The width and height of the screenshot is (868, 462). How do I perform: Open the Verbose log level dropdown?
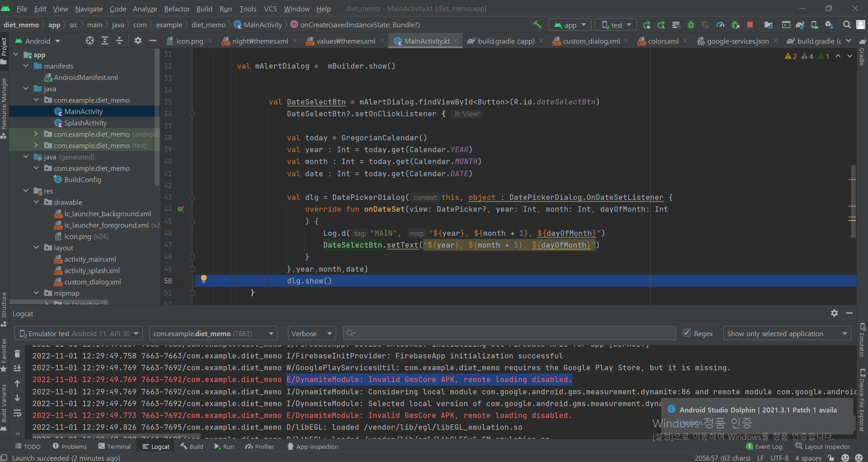pos(312,333)
